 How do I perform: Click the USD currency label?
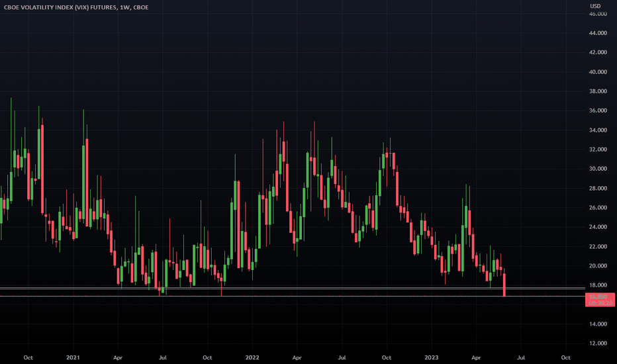click(x=595, y=6)
